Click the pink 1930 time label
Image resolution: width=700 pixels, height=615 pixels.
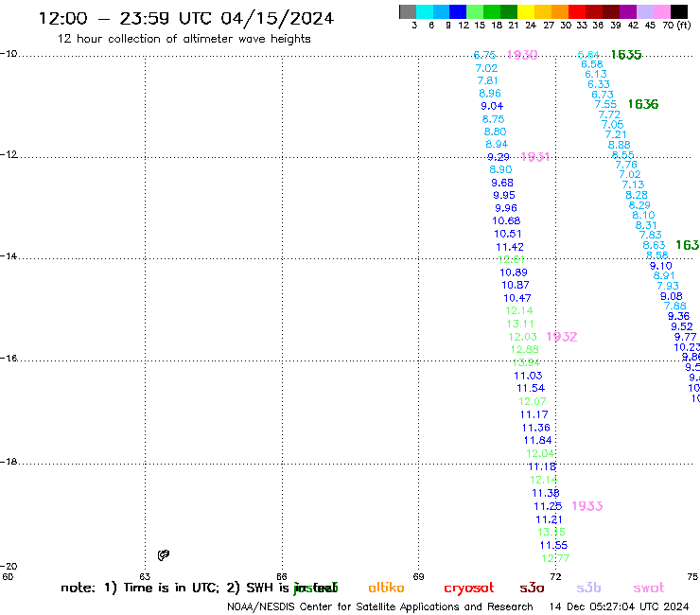[522, 55]
